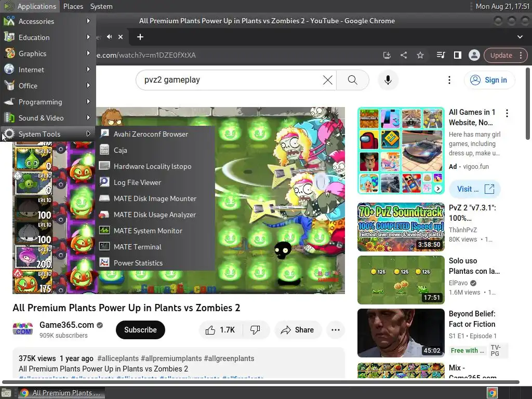532x399 pixels.
Task: Open the Office menu category
Action: (x=47, y=86)
